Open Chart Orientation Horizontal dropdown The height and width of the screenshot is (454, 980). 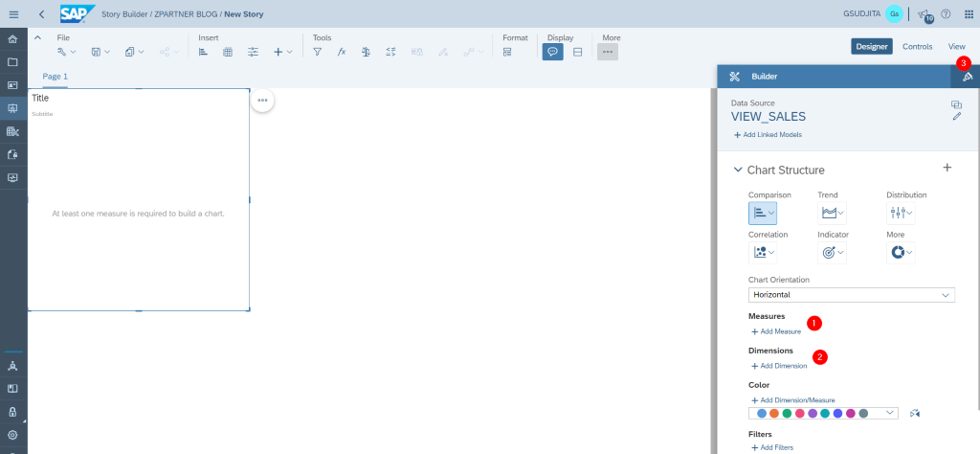click(x=851, y=295)
